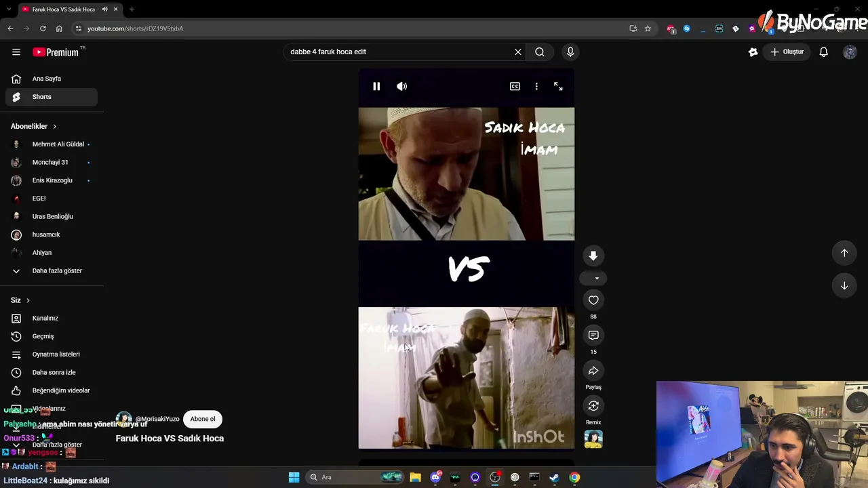Open Geçmiş watch history

tap(52, 336)
